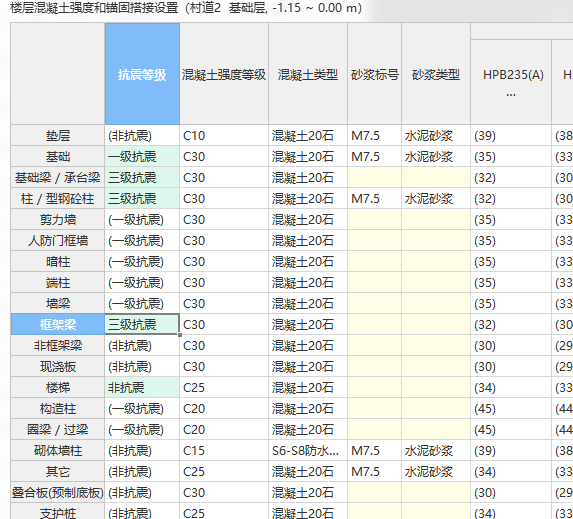Select the 叠合板(预制底板) row header
Image resolution: width=573 pixels, height=519 pixels.
58,493
